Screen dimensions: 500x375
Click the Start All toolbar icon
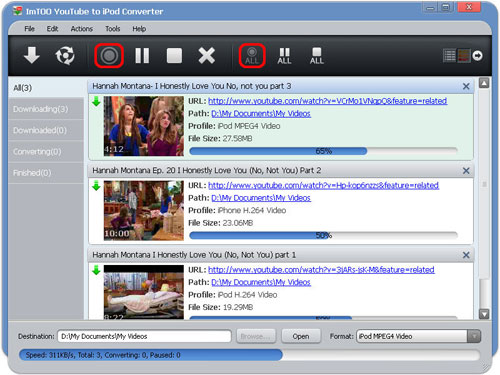[x=252, y=56]
